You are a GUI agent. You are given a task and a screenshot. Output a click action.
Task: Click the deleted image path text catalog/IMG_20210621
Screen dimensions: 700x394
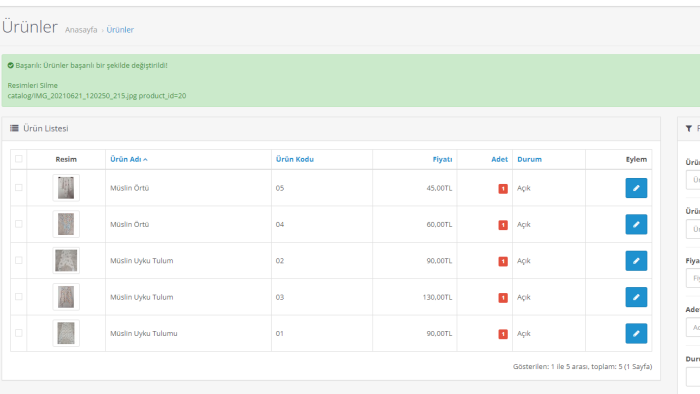pyautogui.click(x=97, y=96)
